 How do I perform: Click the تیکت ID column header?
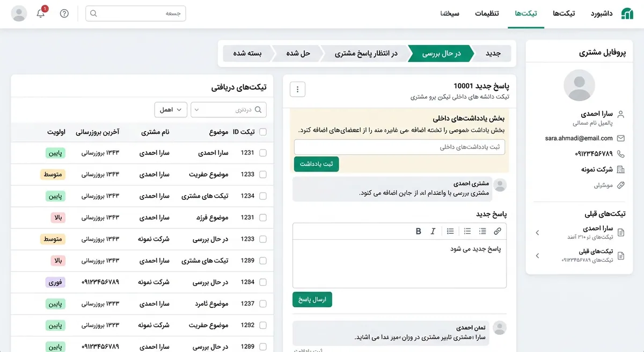coord(244,132)
